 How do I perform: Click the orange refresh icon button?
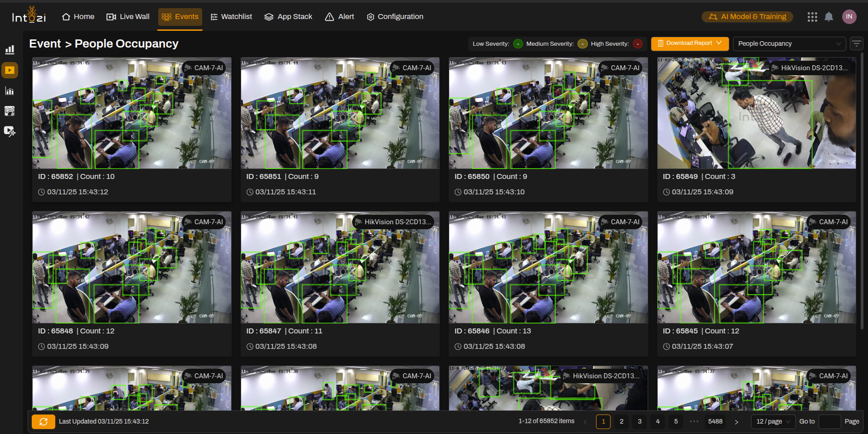tap(44, 422)
